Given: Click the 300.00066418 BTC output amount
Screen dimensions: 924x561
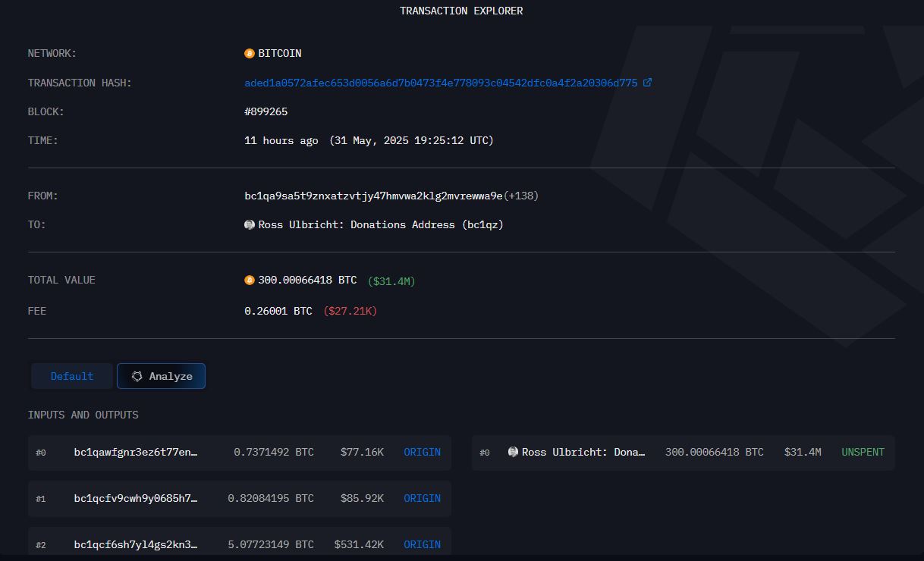Looking at the screenshot, I should [715, 452].
